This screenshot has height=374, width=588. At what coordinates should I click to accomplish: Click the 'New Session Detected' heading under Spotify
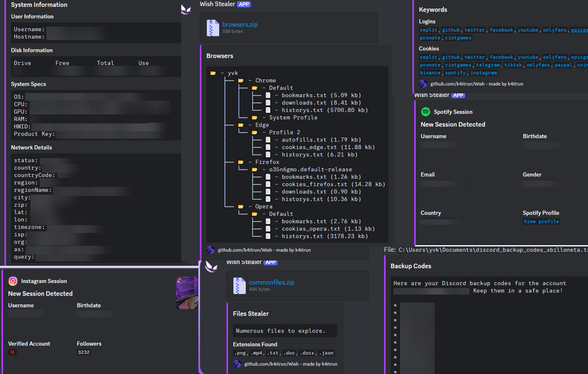tap(453, 125)
